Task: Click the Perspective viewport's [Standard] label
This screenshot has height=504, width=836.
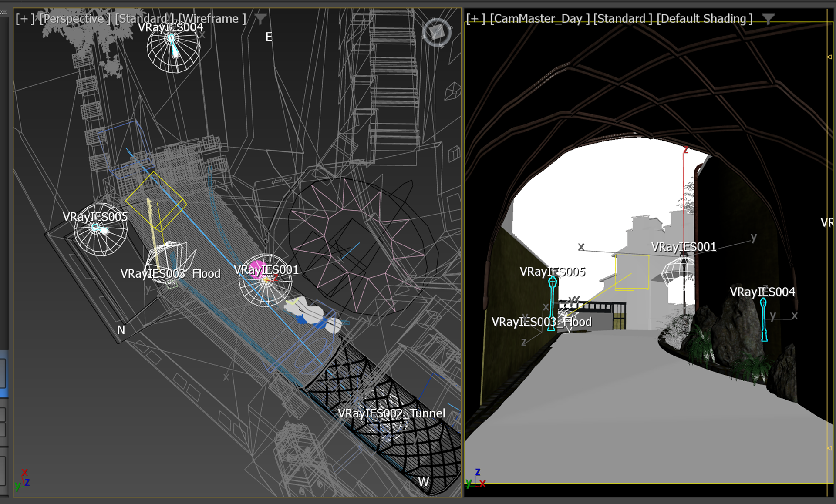Action: [144, 19]
